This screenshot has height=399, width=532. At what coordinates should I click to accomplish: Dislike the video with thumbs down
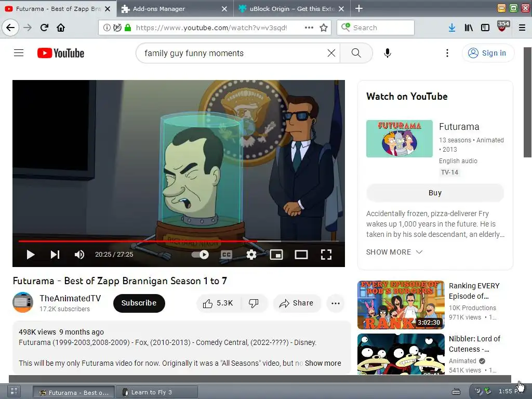(x=254, y=303)
